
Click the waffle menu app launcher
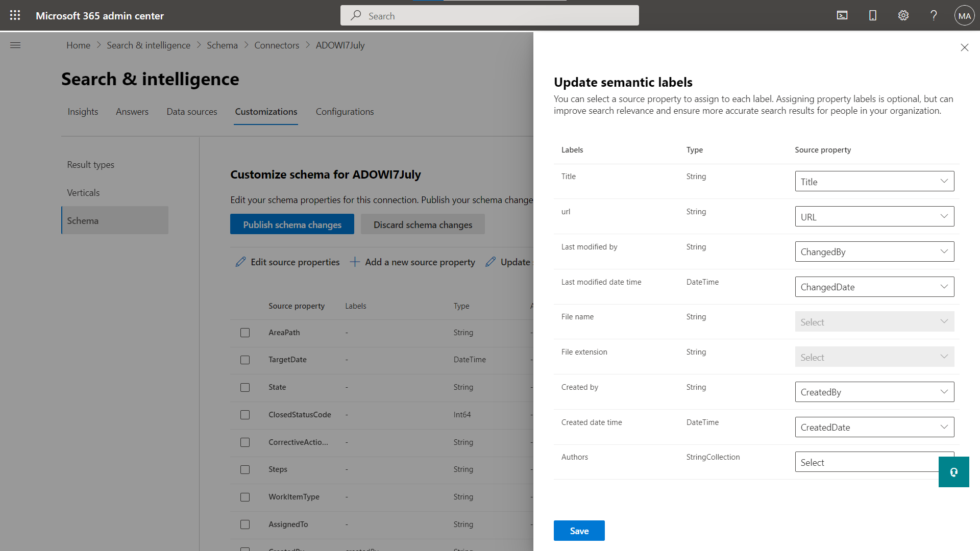click(x=14, y=15)
